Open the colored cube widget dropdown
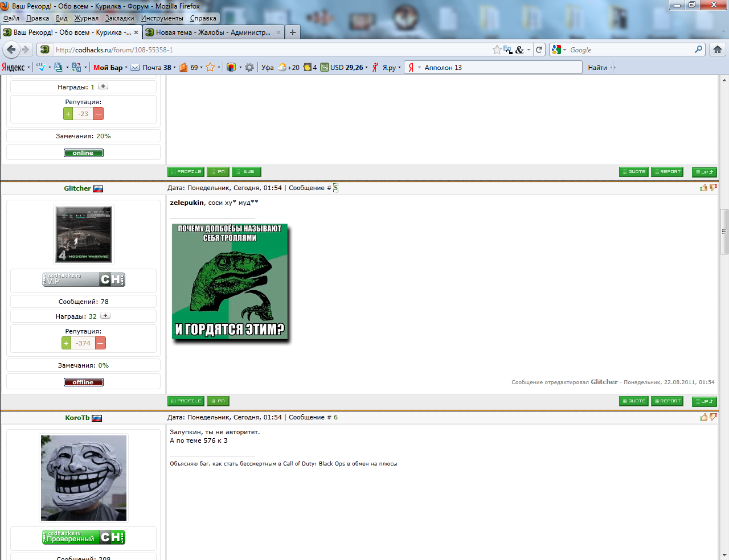The width and height of the screenshot is (729, 560). tap(240, 67)
